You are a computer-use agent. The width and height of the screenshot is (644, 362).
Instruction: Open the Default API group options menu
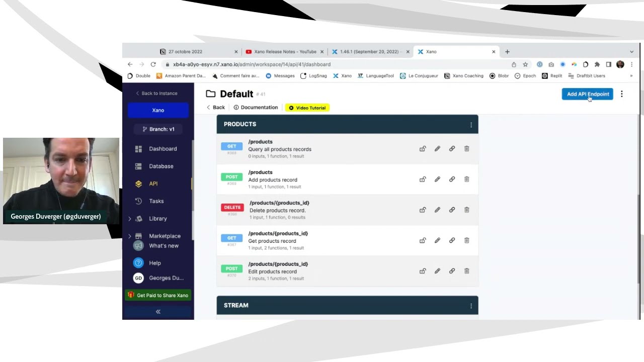point(622,94)
